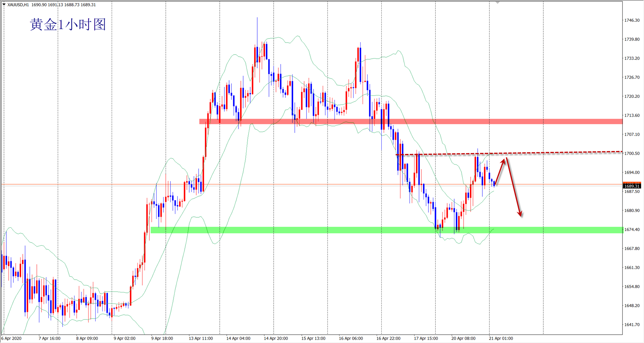Click the 14 Apr 04:00 time label
This screenshot has width=644, height=343.
click(x=238, y=338)
